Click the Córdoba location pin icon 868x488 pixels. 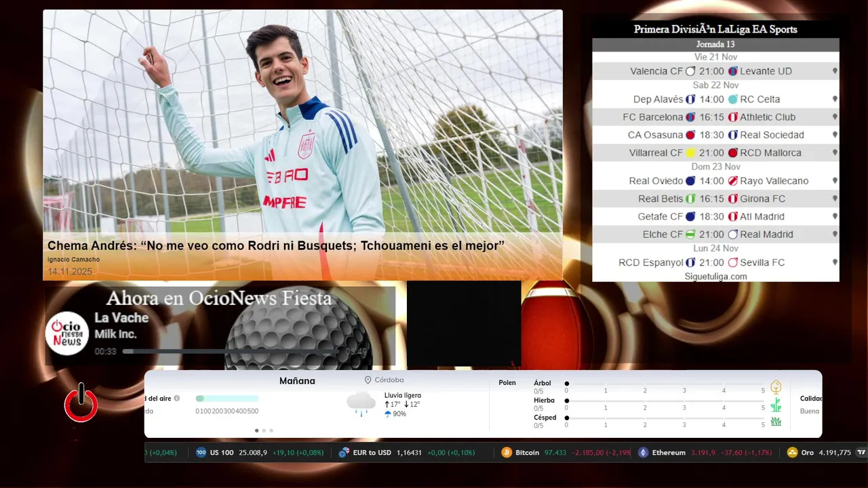[368, 380]
